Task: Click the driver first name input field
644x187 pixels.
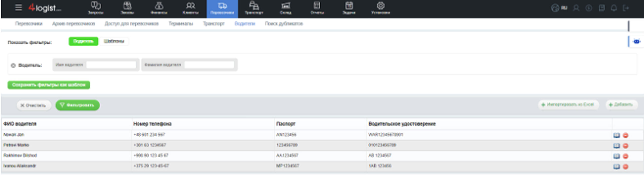Action: [111, 65]
